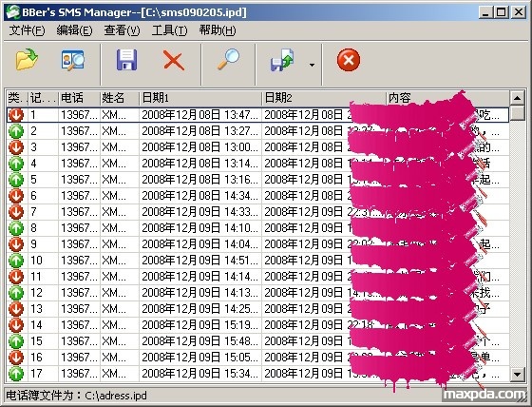532x407 pixels.
Task: Select date "2008年12月09日 15:34..." in row 17
Action: pos(199,374)
